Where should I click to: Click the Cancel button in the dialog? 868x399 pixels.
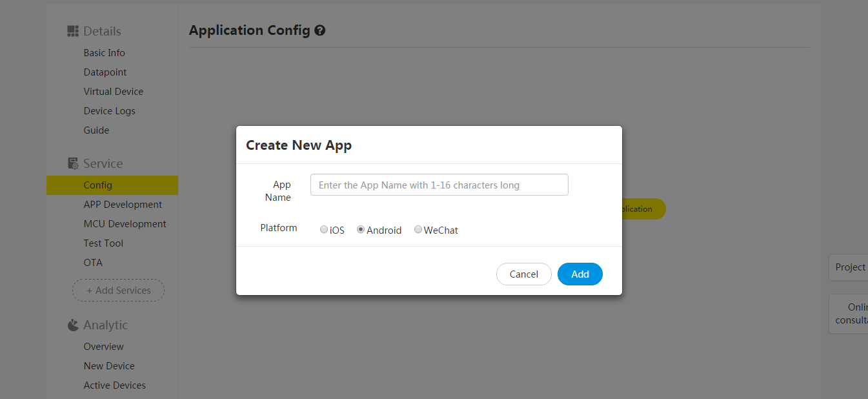click(523, 274)
